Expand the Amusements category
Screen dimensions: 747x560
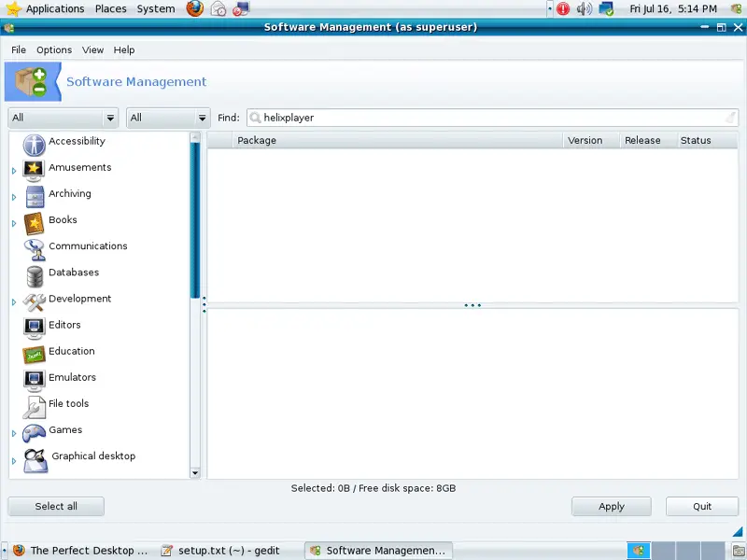click(x=14, y=171)
